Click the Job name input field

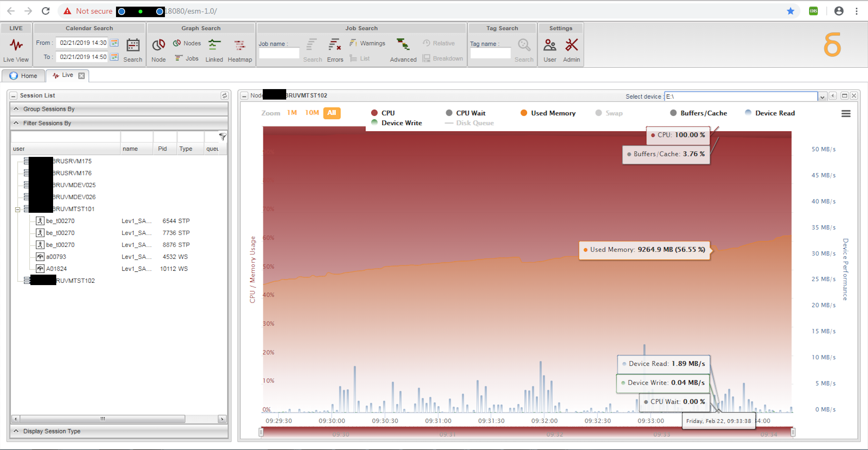tap(279, 53)
